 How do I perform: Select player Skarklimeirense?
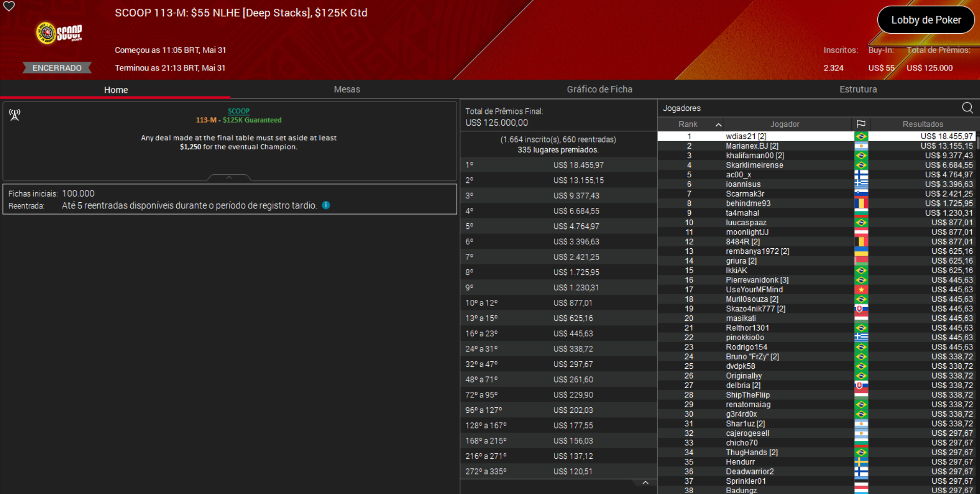tap(754, 165)
